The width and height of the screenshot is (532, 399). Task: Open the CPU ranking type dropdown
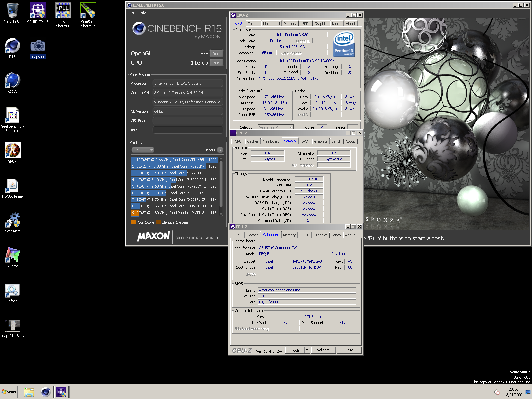[143, 150]
